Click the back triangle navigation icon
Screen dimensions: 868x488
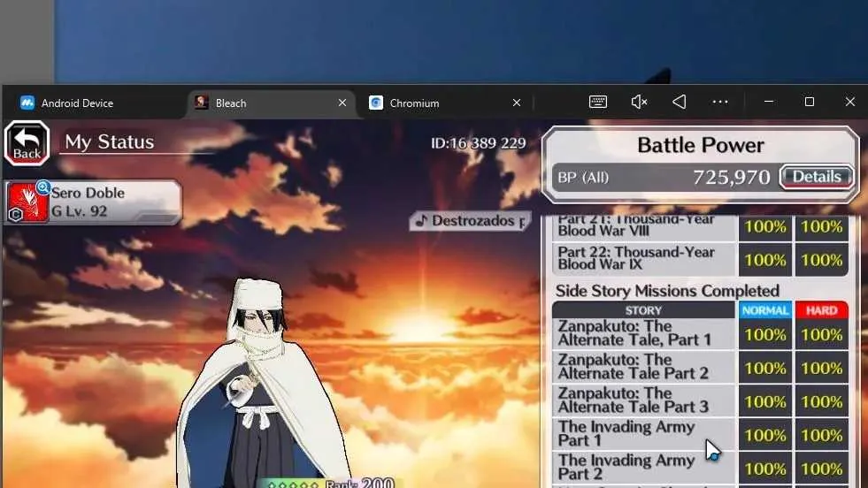point(680,102)
